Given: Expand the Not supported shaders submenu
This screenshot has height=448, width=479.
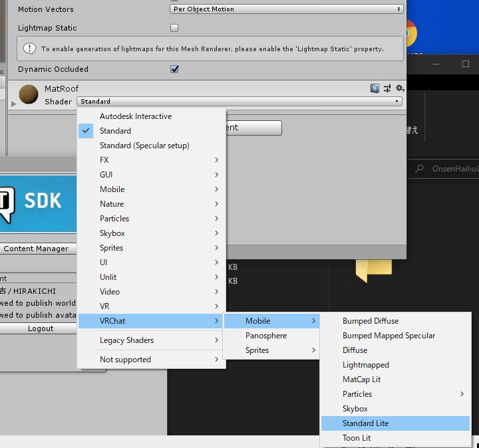Looking at the screenshot, I should point(152,360).
